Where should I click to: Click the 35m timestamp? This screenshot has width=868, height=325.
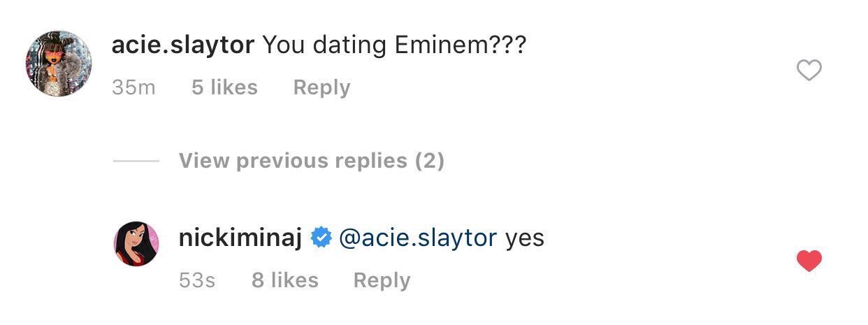133,87
